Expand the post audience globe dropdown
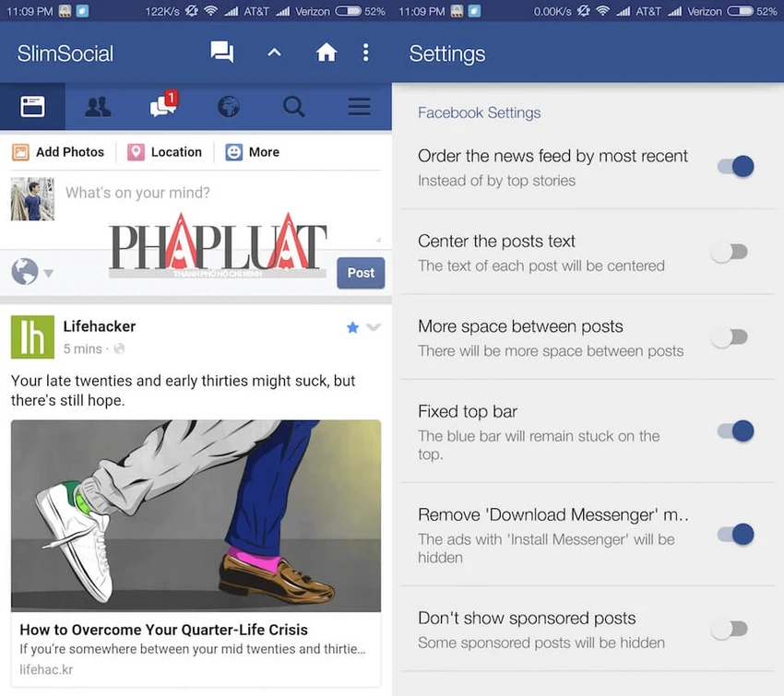 (32, 272)
